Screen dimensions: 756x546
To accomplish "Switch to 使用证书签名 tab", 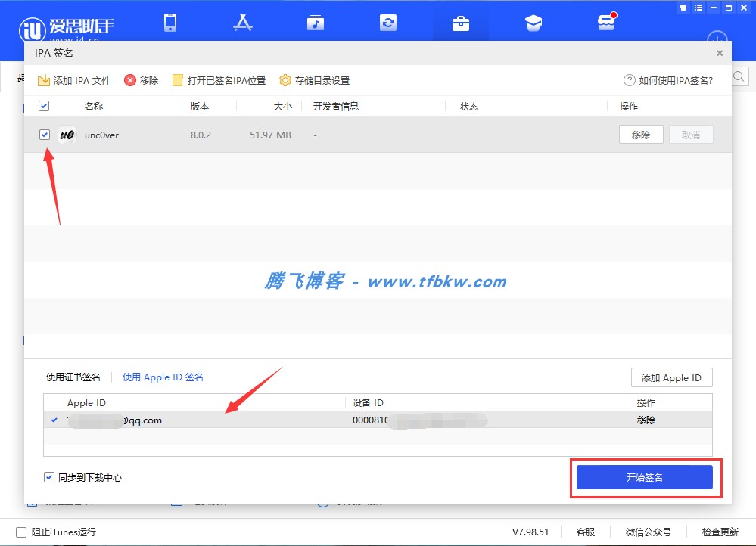I will 75,377.
